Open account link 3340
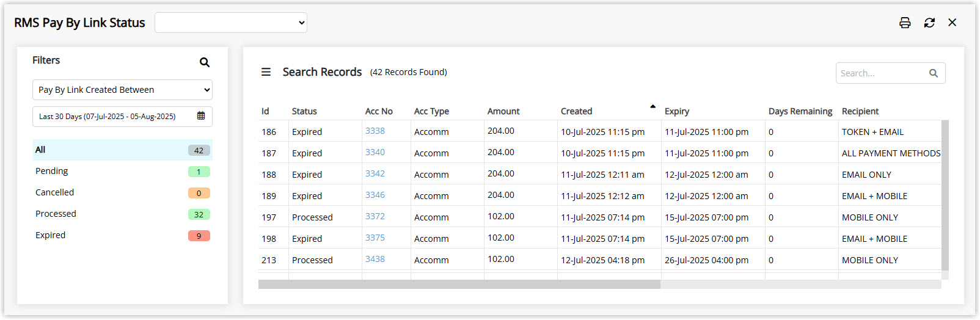Viewport: 980px width, 320px height. [x=375, y=152]
